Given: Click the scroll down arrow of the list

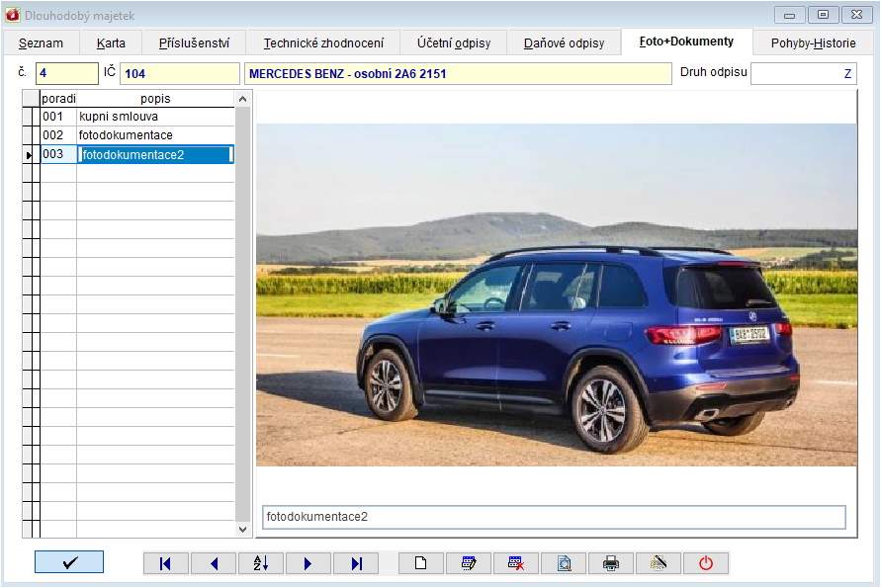Looking at the screenshot, I should pos(242,529).
